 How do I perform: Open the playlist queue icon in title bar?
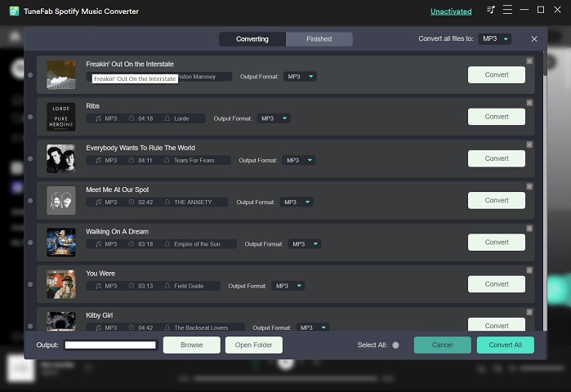click(x=491, y=10)
